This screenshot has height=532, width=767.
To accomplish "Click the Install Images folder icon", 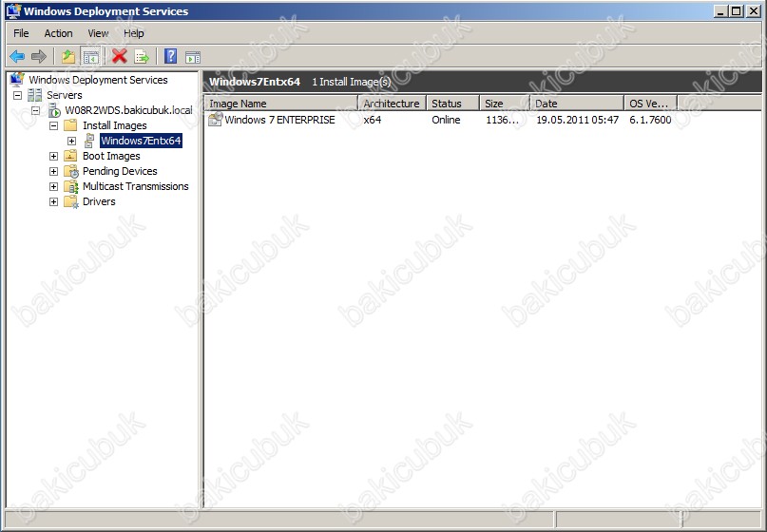I will [x=70, y=125].
